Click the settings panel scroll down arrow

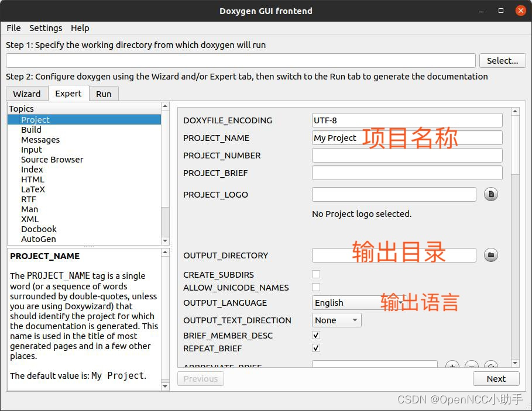pos(515,363)
